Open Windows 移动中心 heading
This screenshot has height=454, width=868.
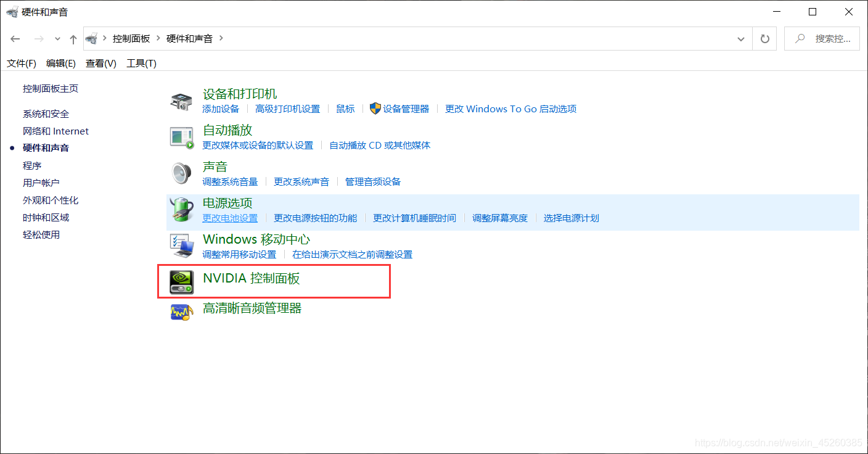pos(256,239)
